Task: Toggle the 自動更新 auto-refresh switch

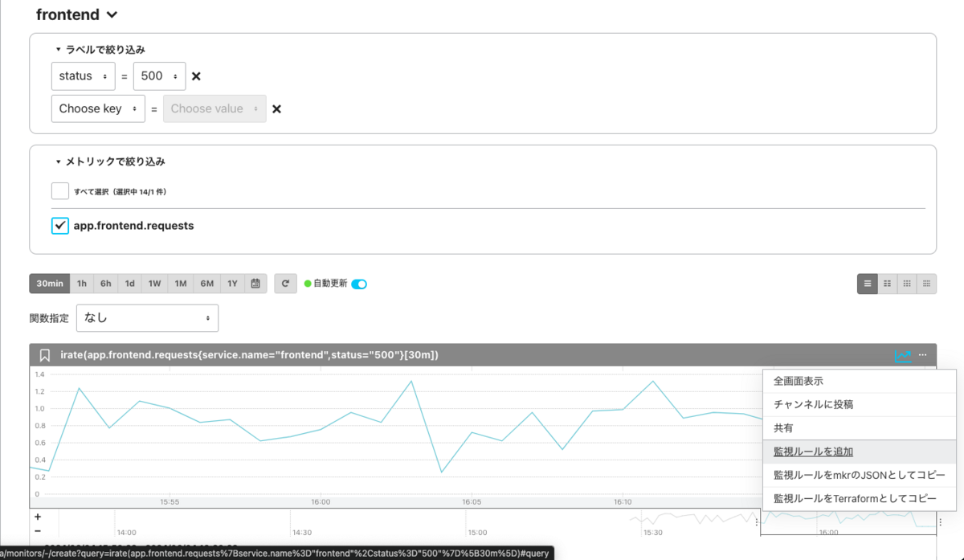Action: pos(359,284)
